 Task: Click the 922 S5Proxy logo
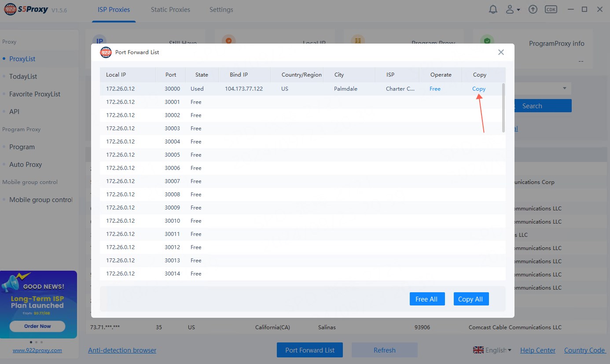(x=26, y=10)
